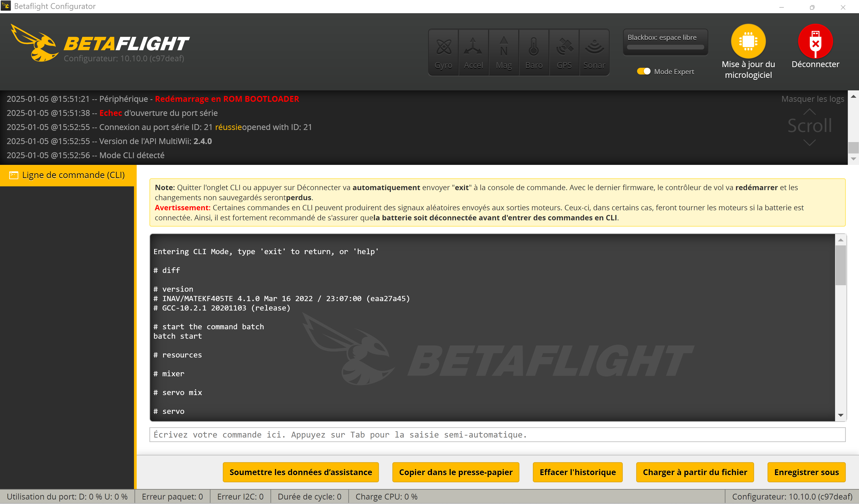859x504 pixels.
Task: Focus the CLI command input field
Action: [497, 434]
